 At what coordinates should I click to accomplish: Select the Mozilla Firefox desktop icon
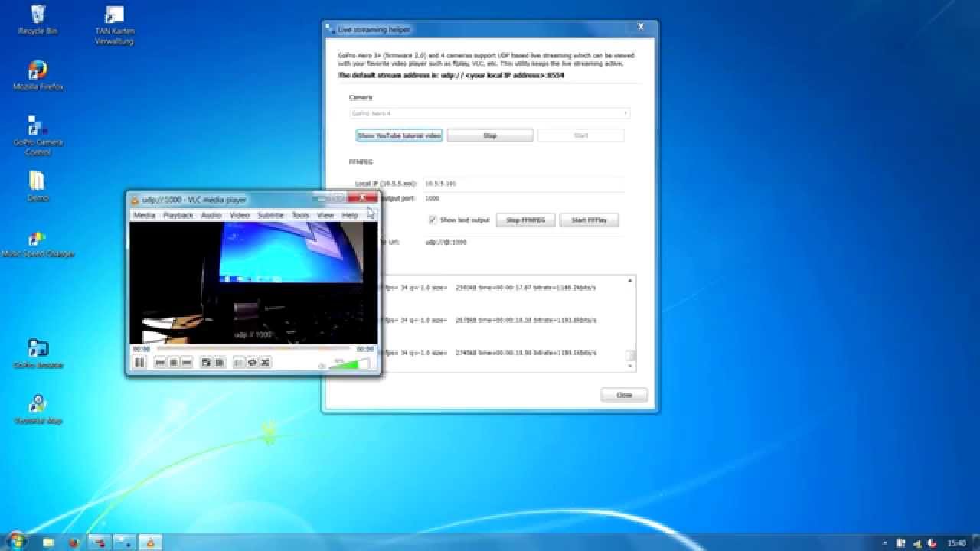point(38,75)
